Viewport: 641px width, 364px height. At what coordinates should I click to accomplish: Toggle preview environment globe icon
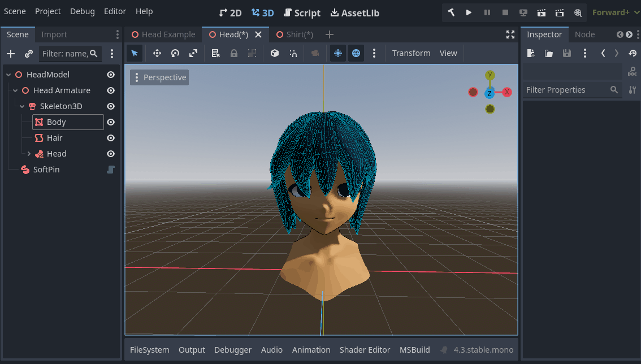point(356,53)
